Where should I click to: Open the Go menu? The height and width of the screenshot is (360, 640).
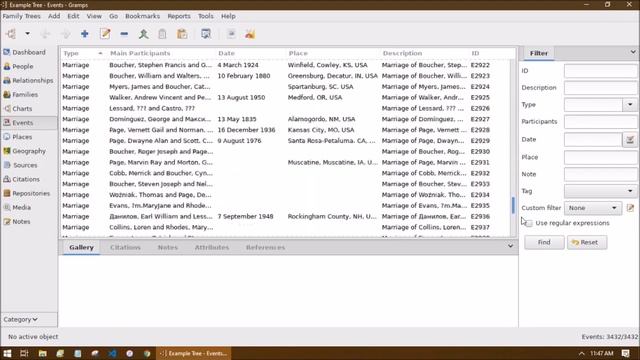[x=113, y=16]
